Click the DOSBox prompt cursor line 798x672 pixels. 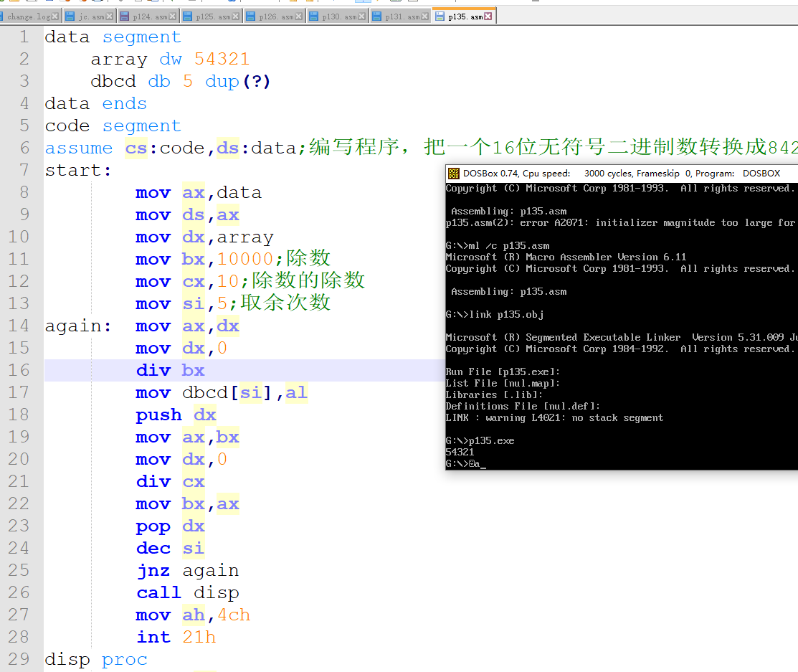pyautogui.click(x=465, y=464)
